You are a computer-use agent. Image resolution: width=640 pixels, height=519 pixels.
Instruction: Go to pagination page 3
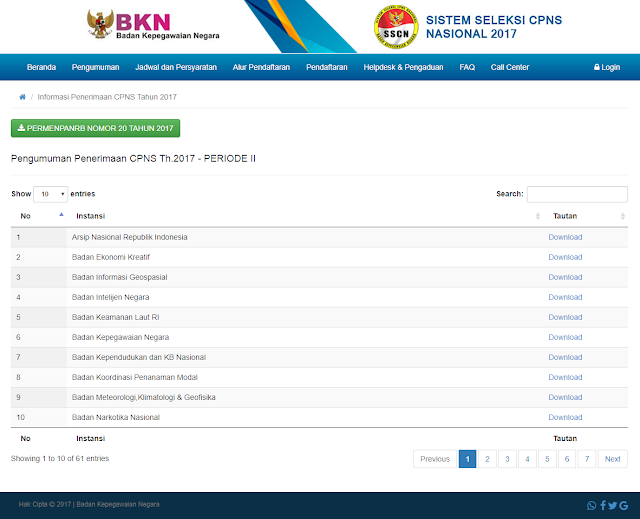pos(507,459)
